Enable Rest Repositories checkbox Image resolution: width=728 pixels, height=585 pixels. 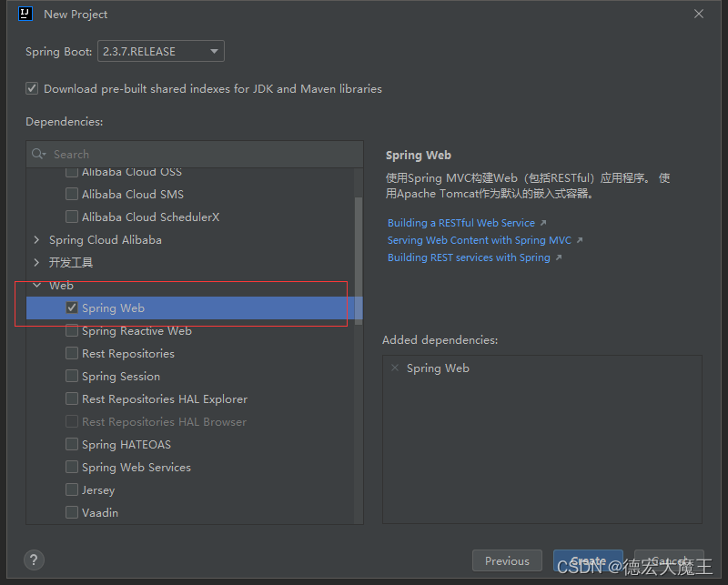(x=72, y=353)
